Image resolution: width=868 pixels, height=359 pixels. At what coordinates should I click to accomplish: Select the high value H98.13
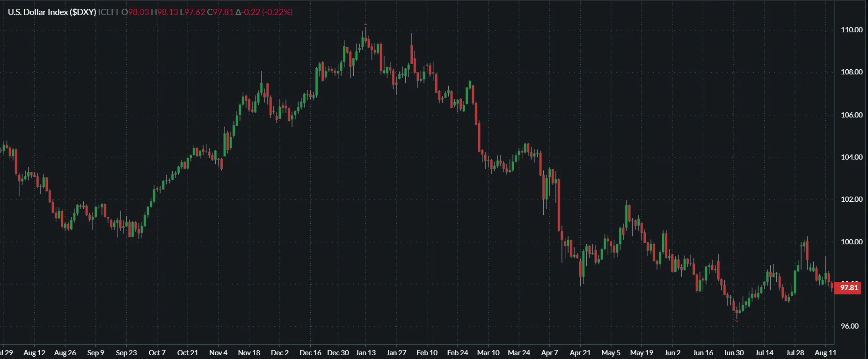click(x=164, y=12)
